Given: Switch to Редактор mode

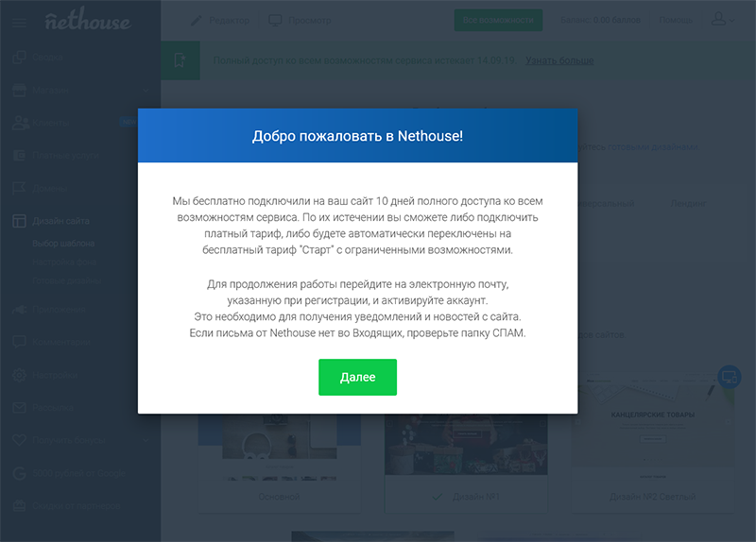Looking at the screenshot, I should 229,20.
